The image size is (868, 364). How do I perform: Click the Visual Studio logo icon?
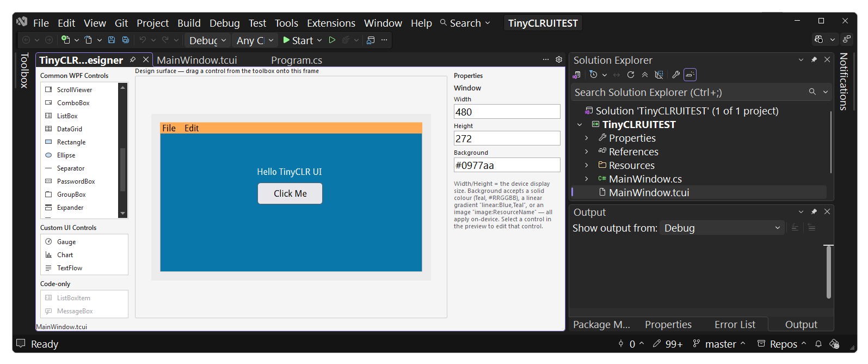point(22,22)
